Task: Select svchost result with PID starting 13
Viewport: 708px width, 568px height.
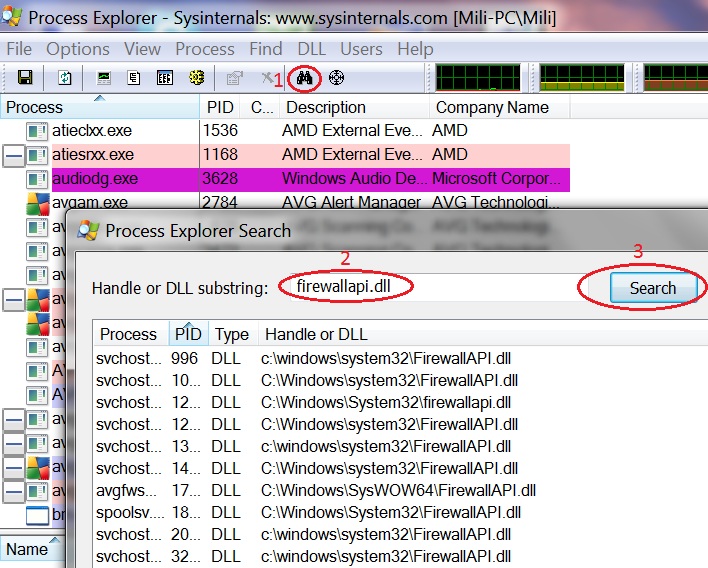Action: (401, 447)
